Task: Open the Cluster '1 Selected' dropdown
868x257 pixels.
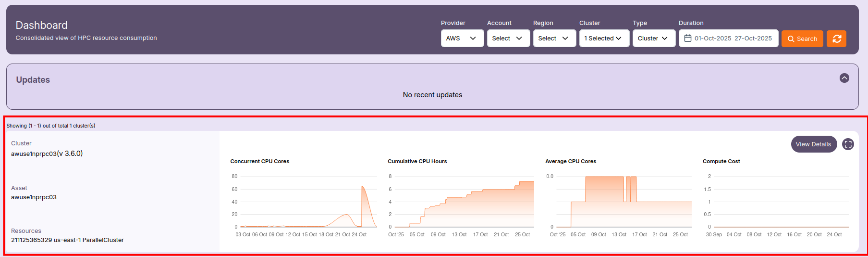Action: tap(604, 39)
